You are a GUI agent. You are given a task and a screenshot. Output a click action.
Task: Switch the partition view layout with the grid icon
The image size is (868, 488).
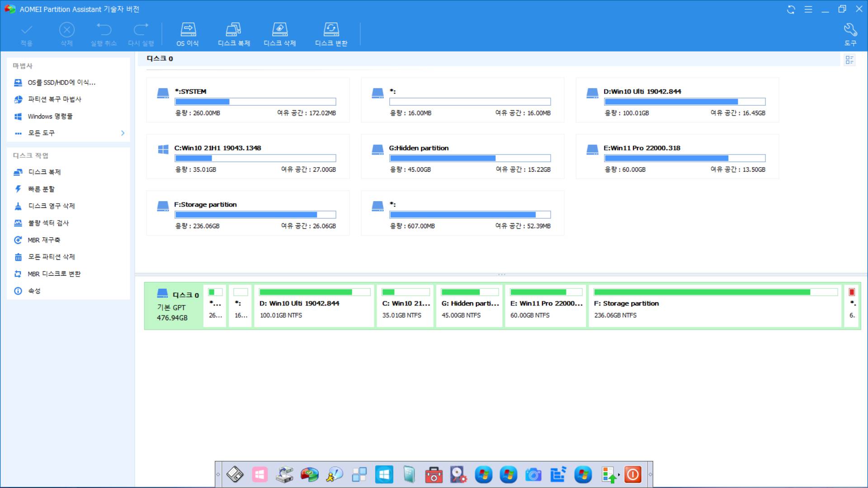click(849, 60)
